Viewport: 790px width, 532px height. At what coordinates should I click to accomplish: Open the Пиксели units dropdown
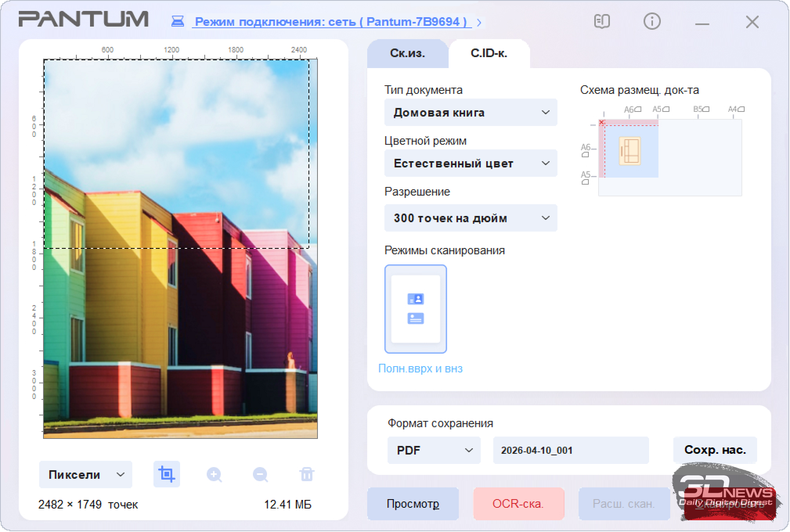click(x=85, y=474)
